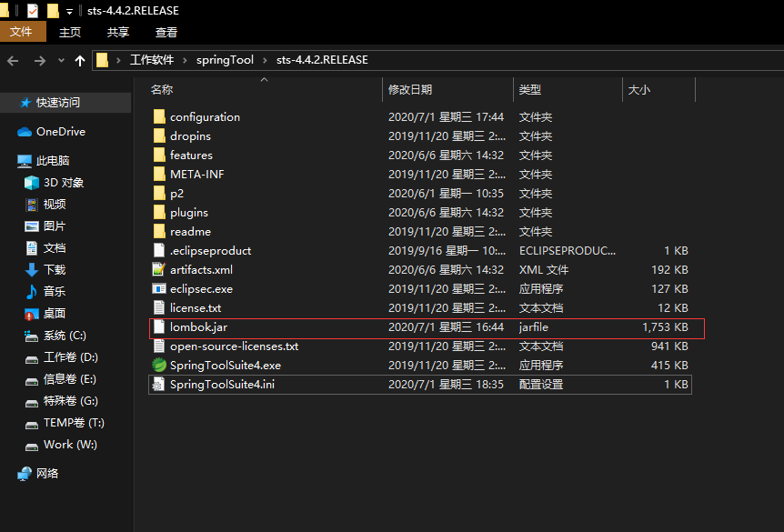Open the configuration folder icon

[159, 116]
